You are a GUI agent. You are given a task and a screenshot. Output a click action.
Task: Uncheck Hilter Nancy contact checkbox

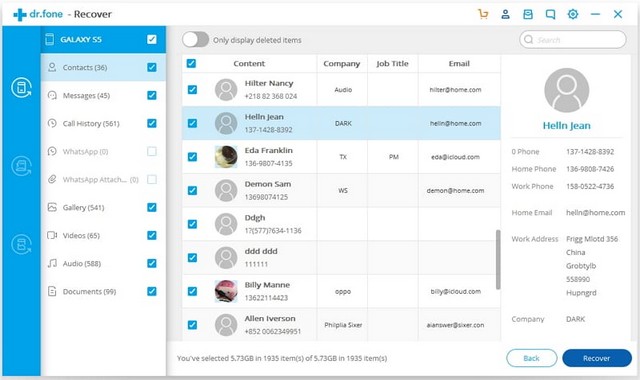coord(192,90)
